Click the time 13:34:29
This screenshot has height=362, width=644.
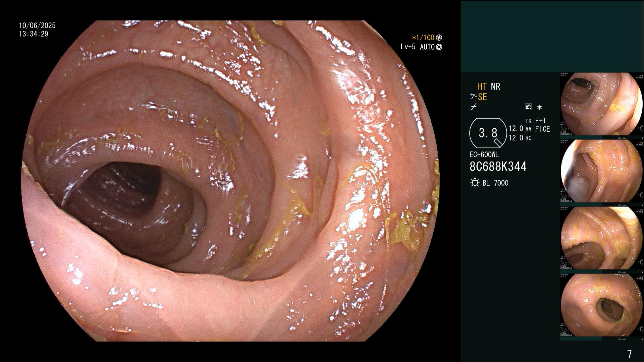pos(34,34)
